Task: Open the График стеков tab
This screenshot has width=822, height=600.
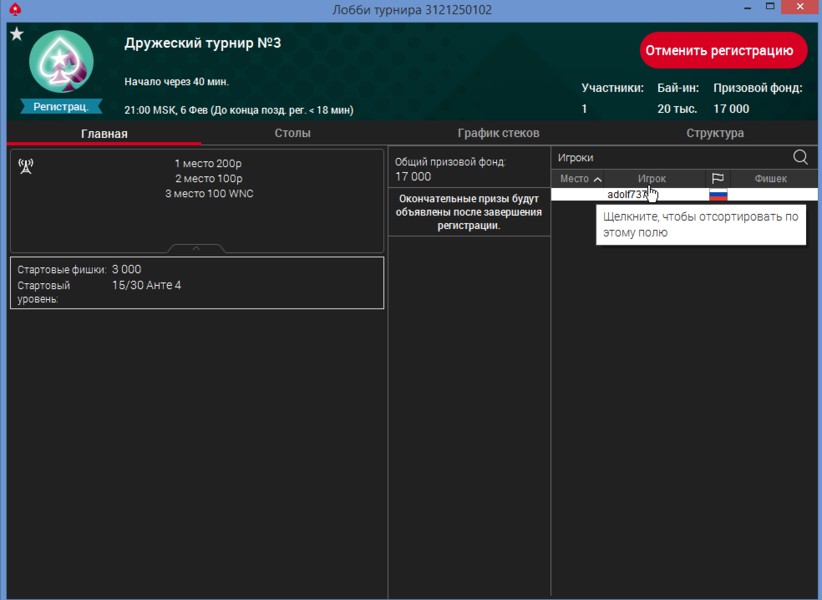Action: [x=498, y=133]
